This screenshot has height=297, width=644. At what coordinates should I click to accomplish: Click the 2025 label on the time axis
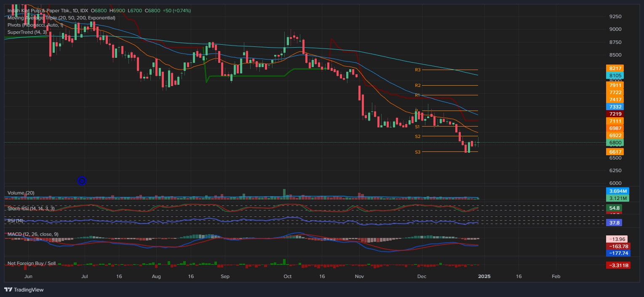coord(484,276)
